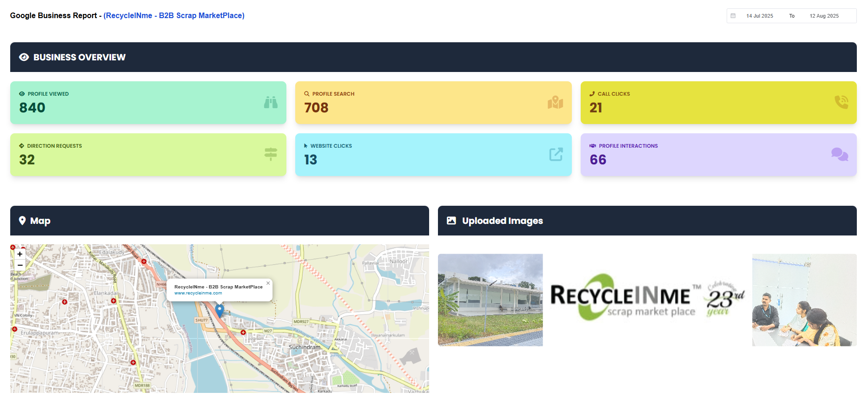Click the eye icon beside Business Overview
The image size is (868, 405).
tap(24, 57)
